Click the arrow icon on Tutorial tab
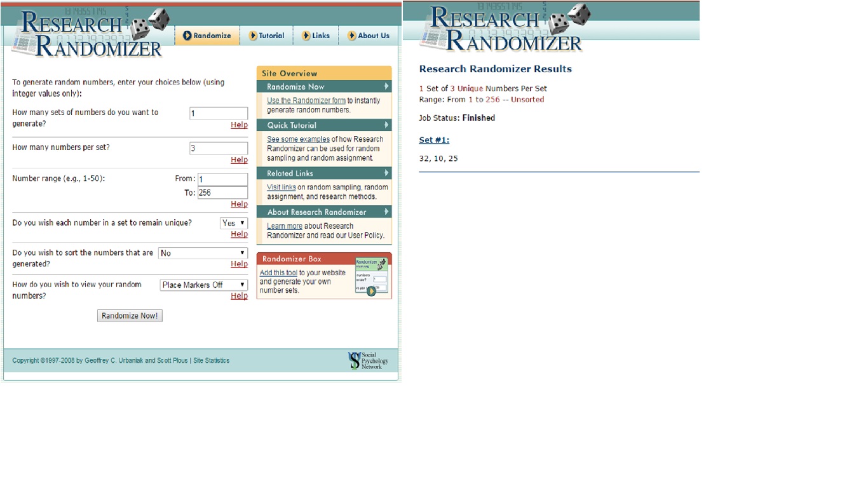This screenshot has width=868, height=488. 253,36
